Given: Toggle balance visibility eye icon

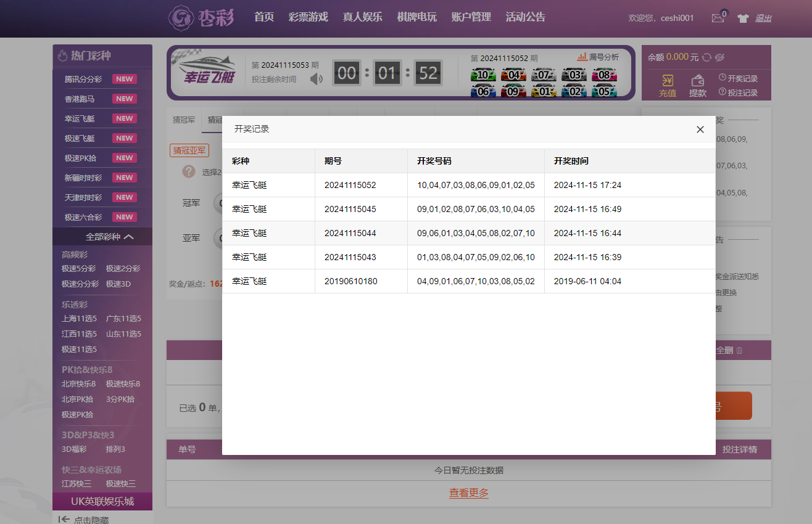Looking at the screenshot, I should click(x=719, y=57).
